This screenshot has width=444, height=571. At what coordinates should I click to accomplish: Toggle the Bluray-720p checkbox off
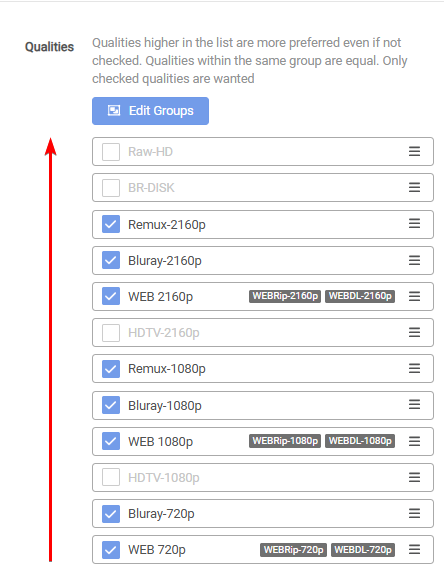coord(111,513)
